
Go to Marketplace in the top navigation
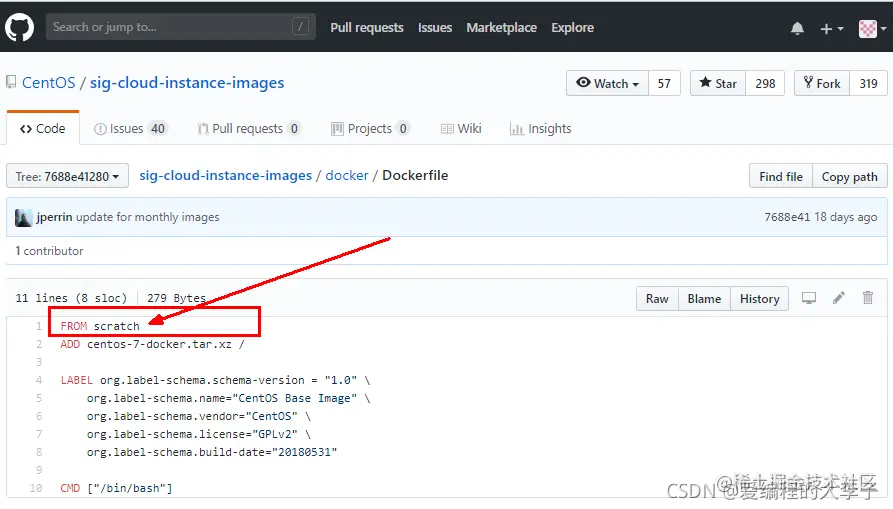click(501, 27)
